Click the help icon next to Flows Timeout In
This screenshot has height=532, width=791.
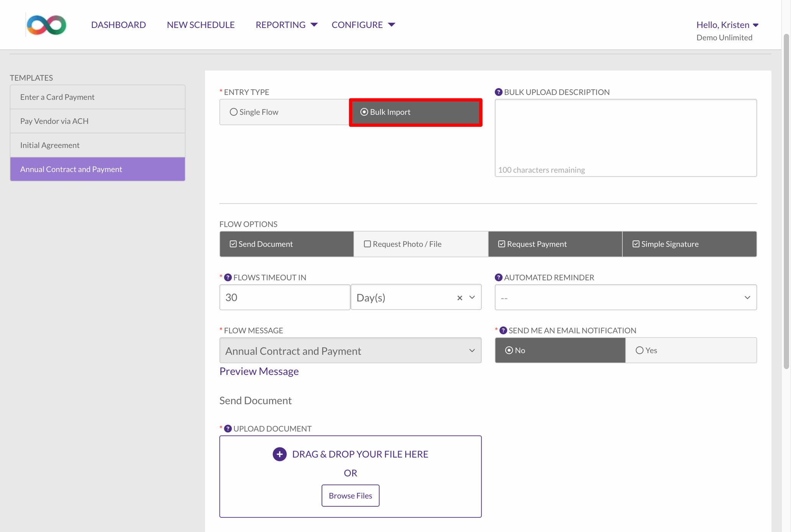tap(228, 277)
